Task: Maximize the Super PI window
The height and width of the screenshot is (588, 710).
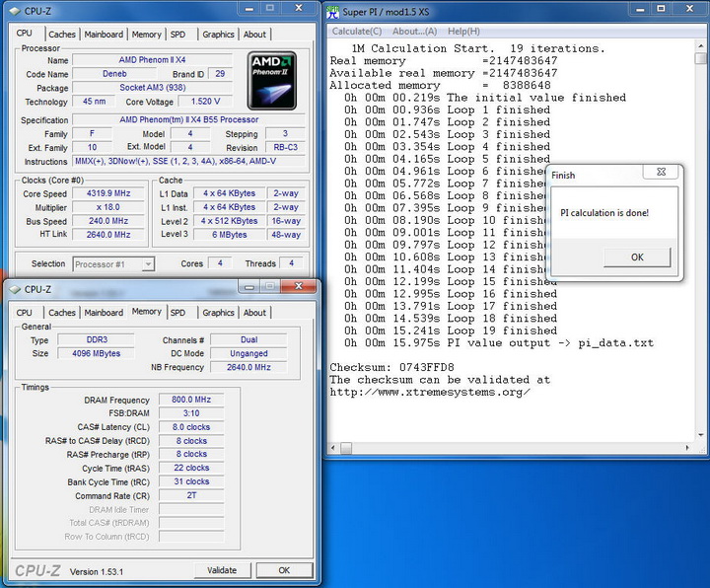Action: click(x=661, y=9)
